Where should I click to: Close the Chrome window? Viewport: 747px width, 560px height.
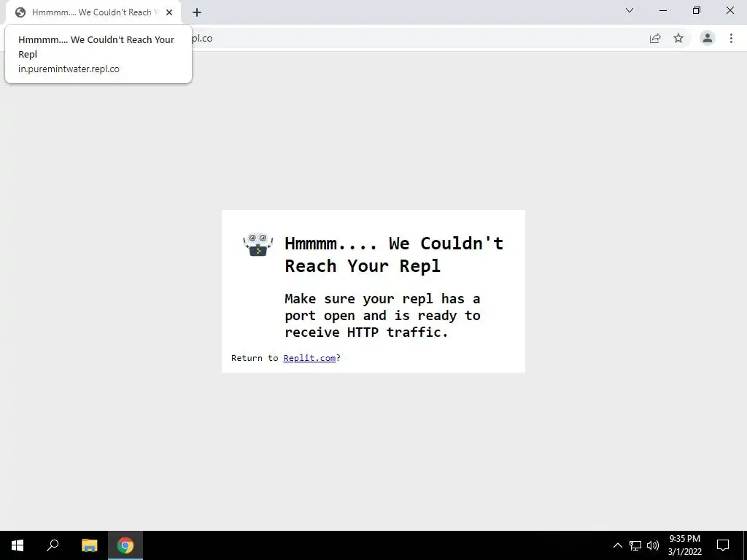point(729,10)
